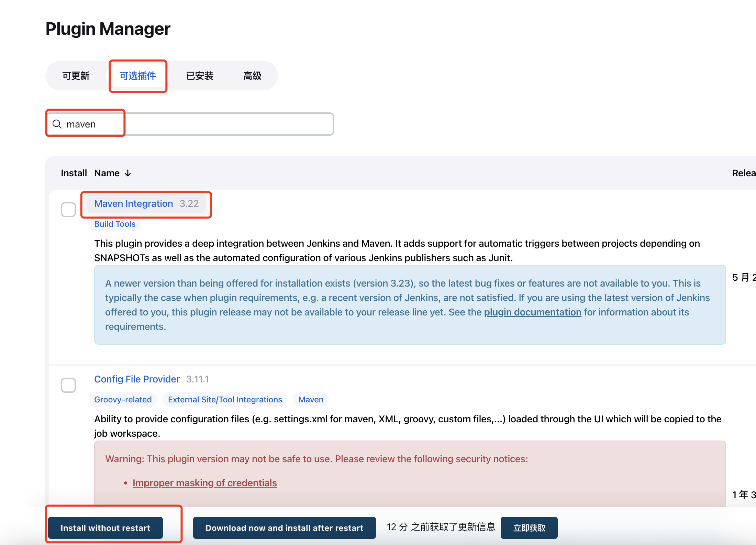Click the 立即获取 button
This screenshot has width=756, height=545.
[529, 528]
